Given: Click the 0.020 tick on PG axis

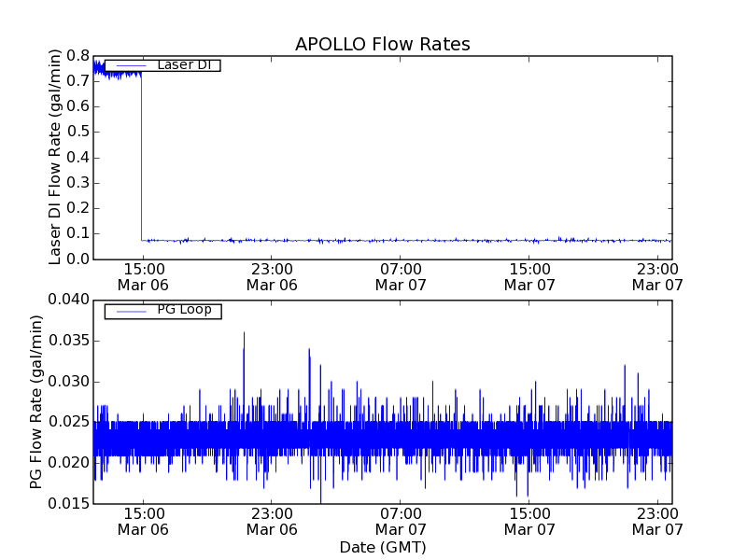Looking at the screenshot, I should click(68, 463).
